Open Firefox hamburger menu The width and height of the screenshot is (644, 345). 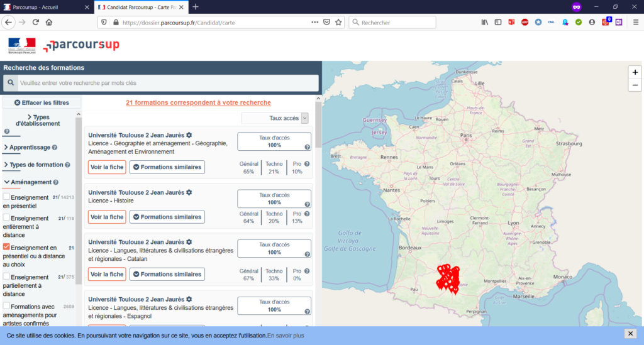click(x=636, y=22)
